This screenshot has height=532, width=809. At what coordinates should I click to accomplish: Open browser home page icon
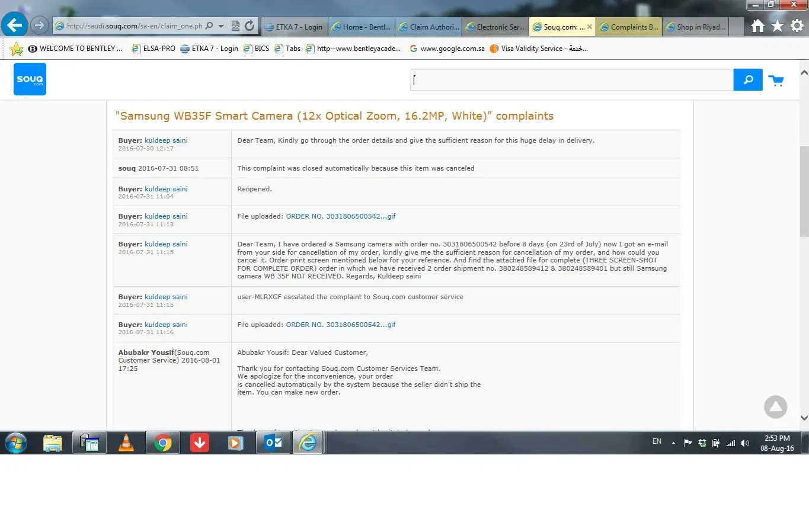point(757,26)
